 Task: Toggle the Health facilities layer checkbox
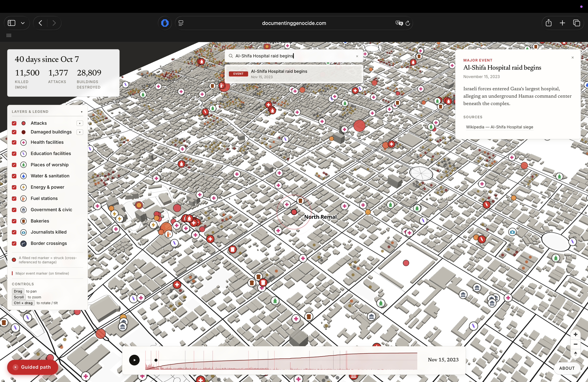[x=14, y=142]
